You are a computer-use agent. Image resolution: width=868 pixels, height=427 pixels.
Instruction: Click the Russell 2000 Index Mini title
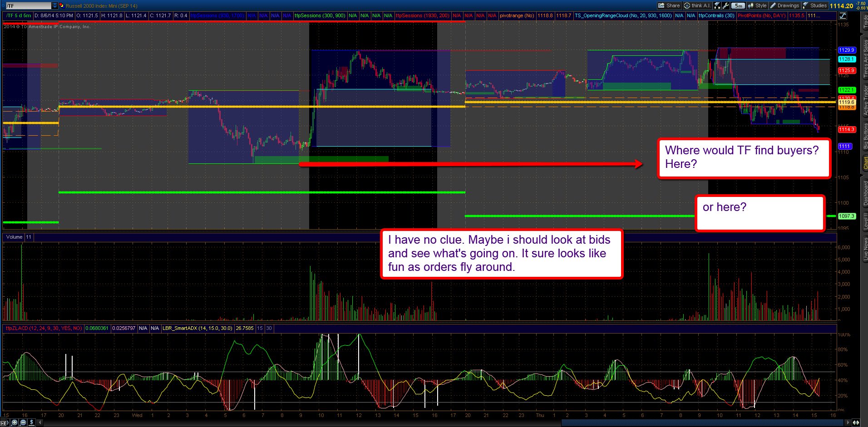pyautogui.click(x=101, y=6)
